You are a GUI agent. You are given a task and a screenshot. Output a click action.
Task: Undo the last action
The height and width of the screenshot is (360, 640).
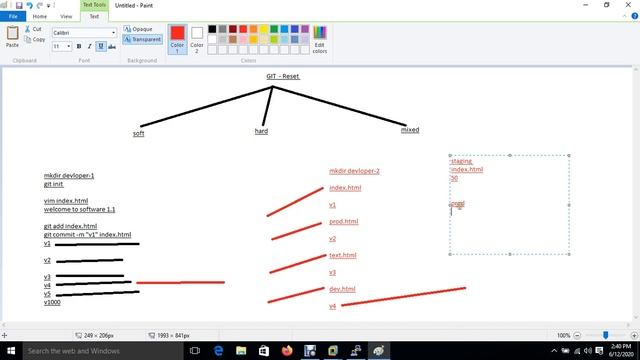pos(29,5)
